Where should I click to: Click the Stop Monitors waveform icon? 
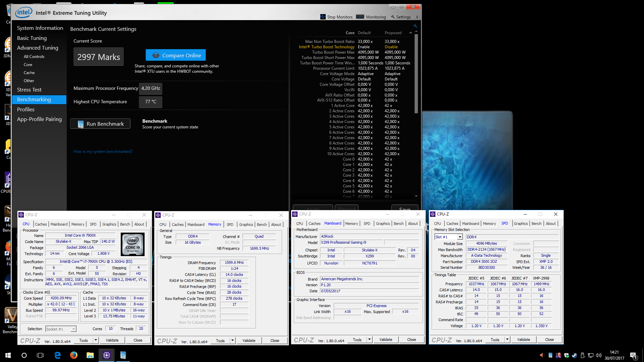point(323,17)
